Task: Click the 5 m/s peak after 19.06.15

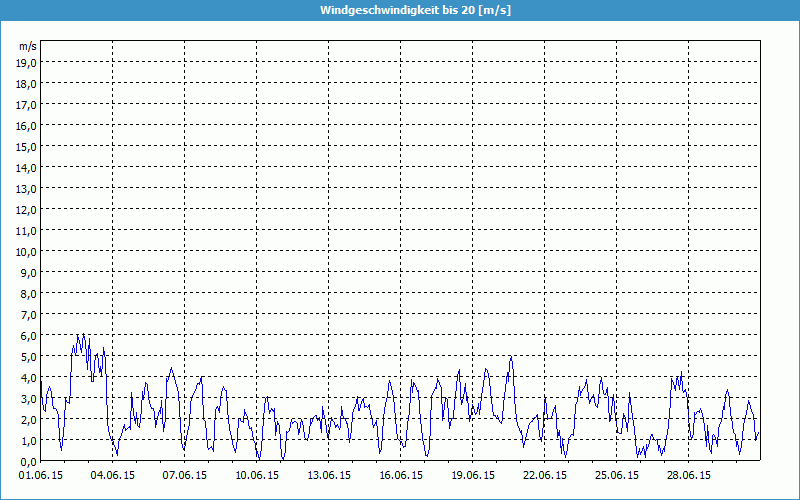Action: [x=511, y=357]
